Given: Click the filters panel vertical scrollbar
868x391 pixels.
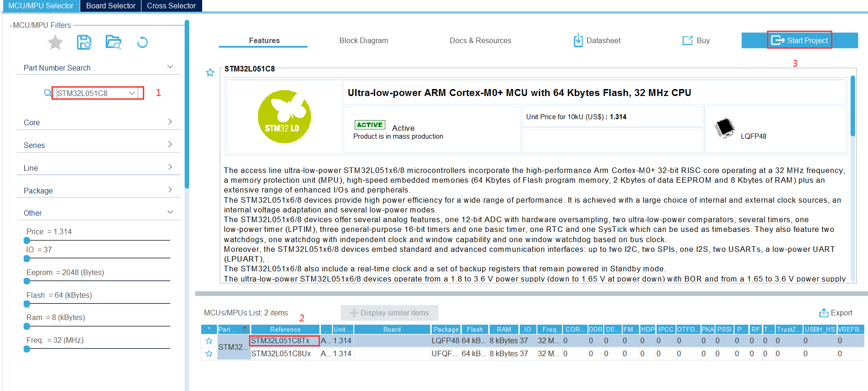Looking at the screenshot, I should point(187,104).
